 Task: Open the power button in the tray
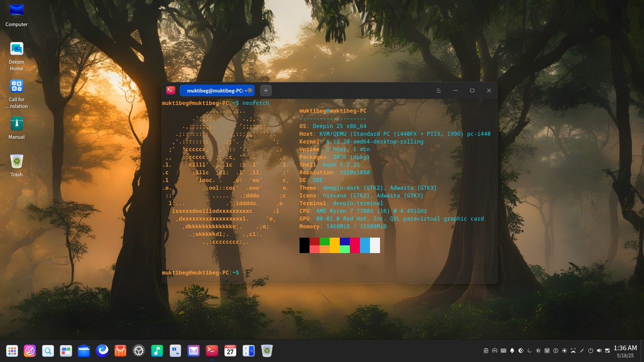(x=590, y=351)
